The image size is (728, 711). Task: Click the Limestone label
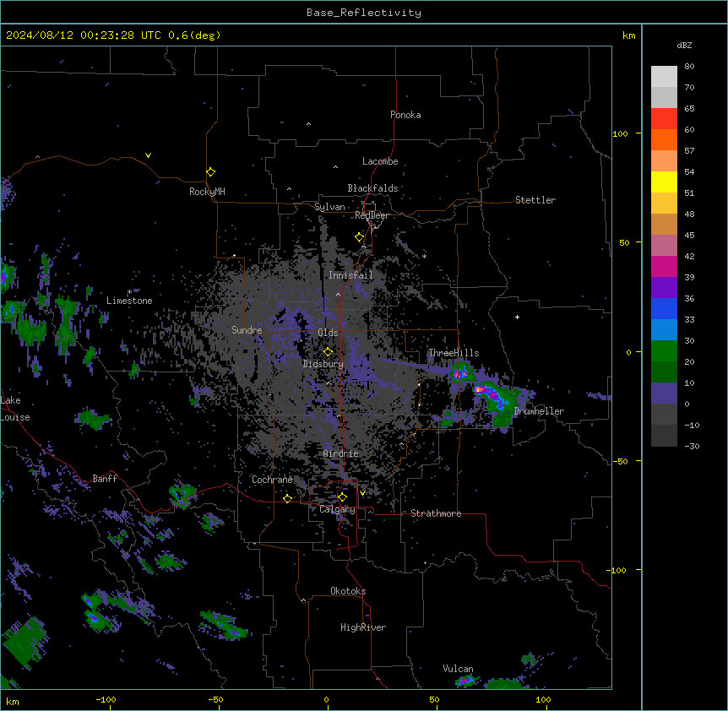coord(129,301)
